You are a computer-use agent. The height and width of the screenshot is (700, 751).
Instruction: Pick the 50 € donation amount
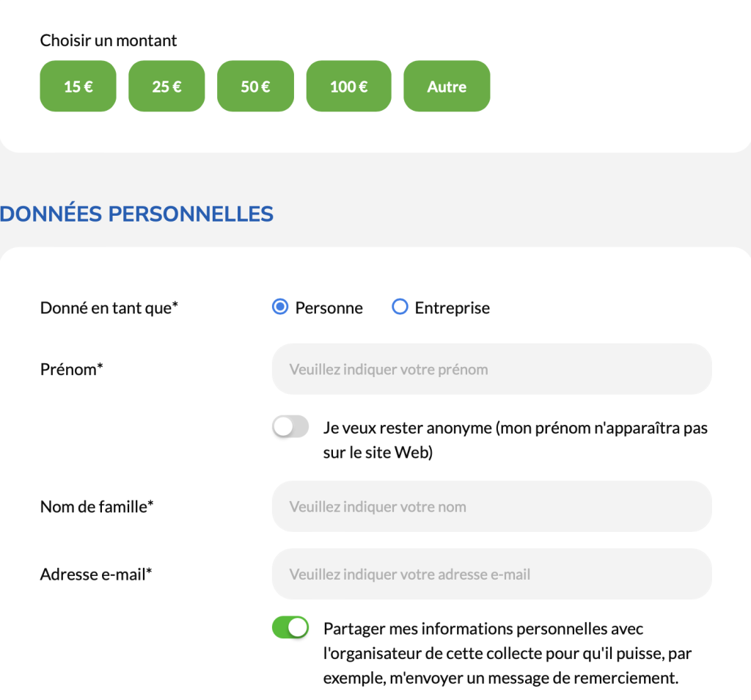(255, 87)
